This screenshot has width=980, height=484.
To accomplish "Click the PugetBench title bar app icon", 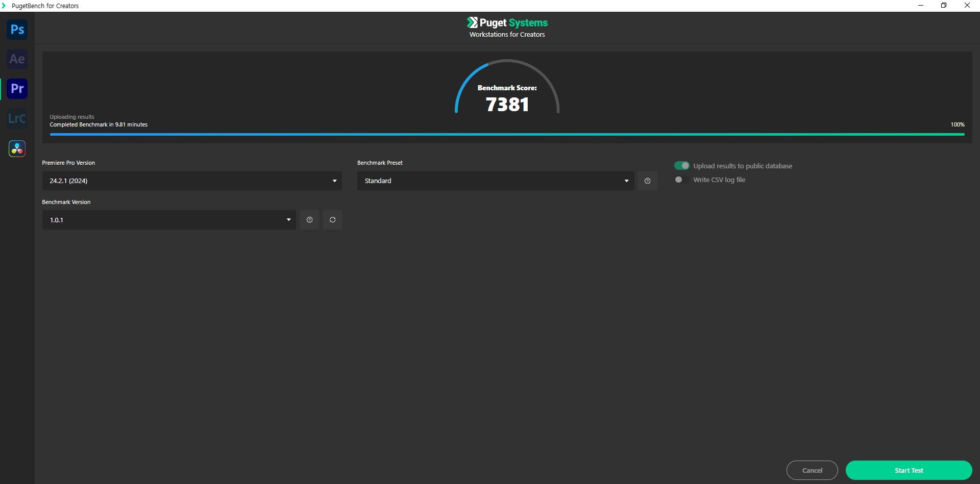I will 4,6.
